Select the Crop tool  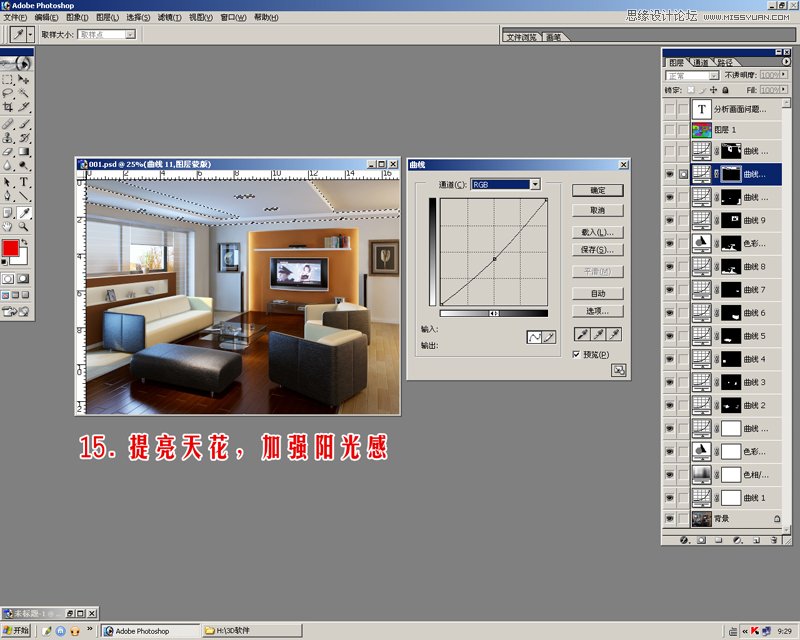click(8, 107)
